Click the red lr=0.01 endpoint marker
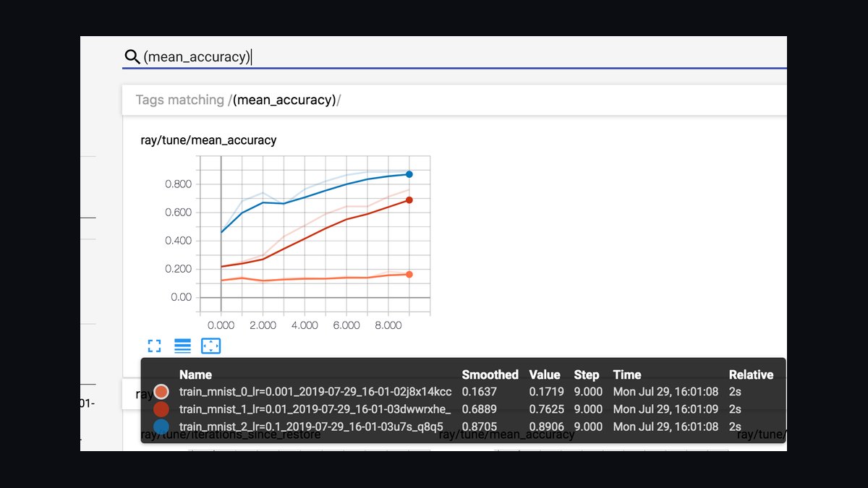 pyautogui.click(x=409, y=200)
